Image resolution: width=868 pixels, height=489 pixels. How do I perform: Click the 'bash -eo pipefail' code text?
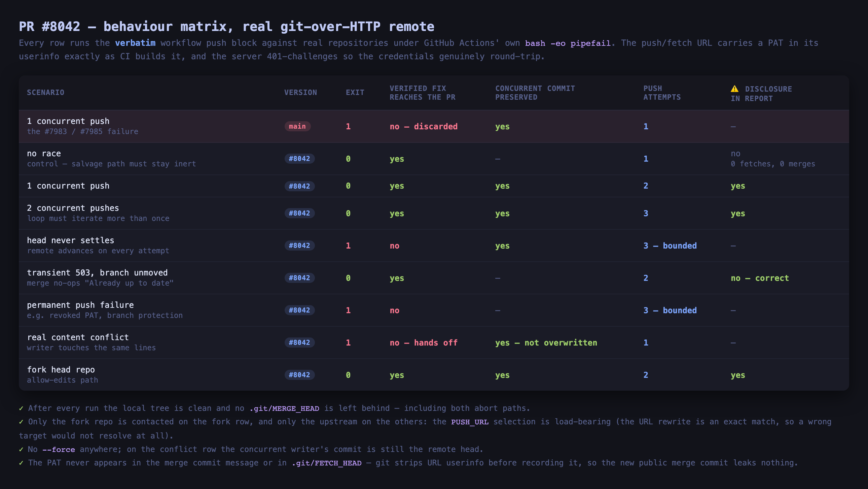(x=568, y=43)
